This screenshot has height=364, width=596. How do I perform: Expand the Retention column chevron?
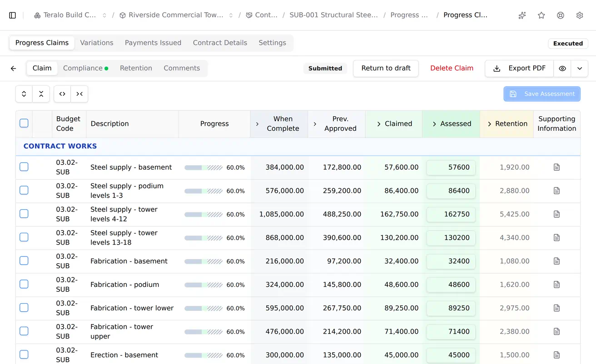[490, 124]
